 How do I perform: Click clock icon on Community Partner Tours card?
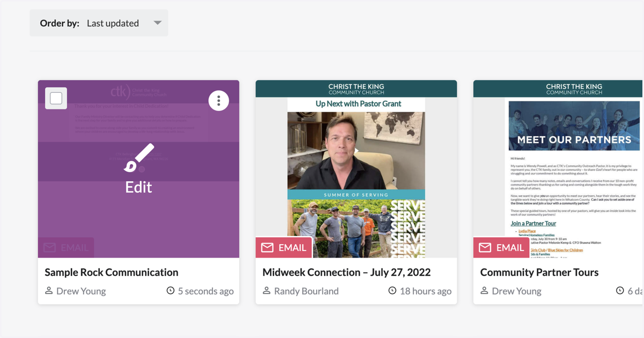620,291
